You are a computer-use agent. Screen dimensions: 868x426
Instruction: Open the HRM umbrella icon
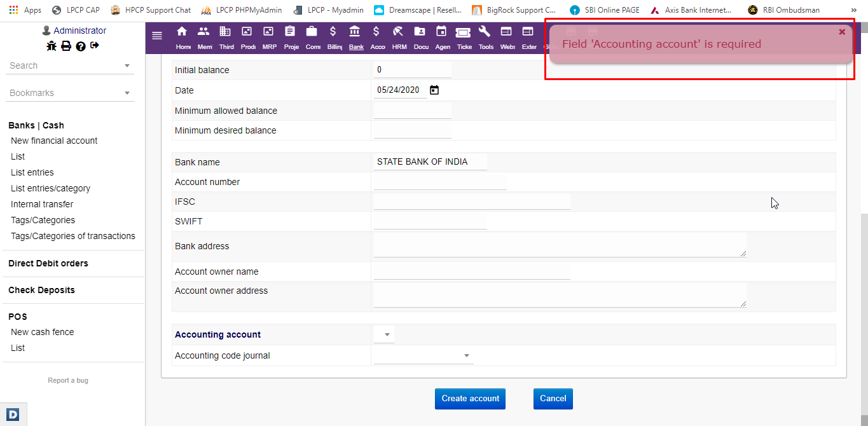click(x=398, y=32)
